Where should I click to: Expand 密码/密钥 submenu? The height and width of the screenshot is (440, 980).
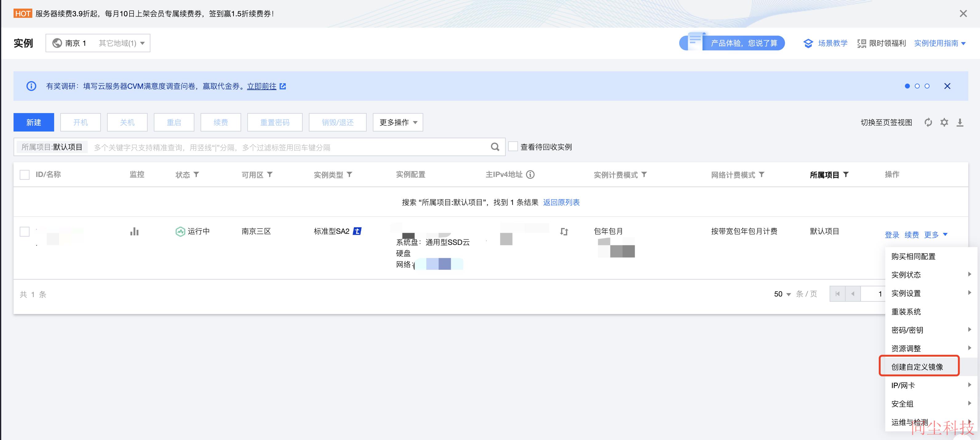tap(931, 330)
